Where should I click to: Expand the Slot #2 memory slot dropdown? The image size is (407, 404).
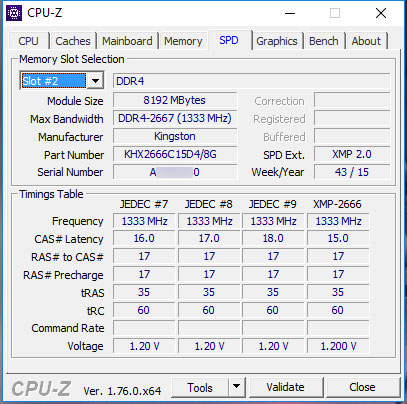95,81
